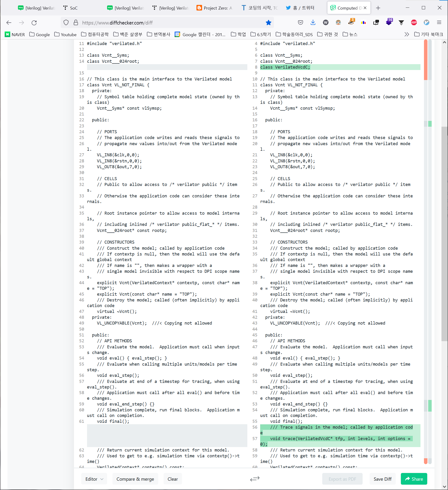The width and height of the screenshot is (448, 490).
Task: Switch to Project Zero tab
Action: tap(215, 8)
